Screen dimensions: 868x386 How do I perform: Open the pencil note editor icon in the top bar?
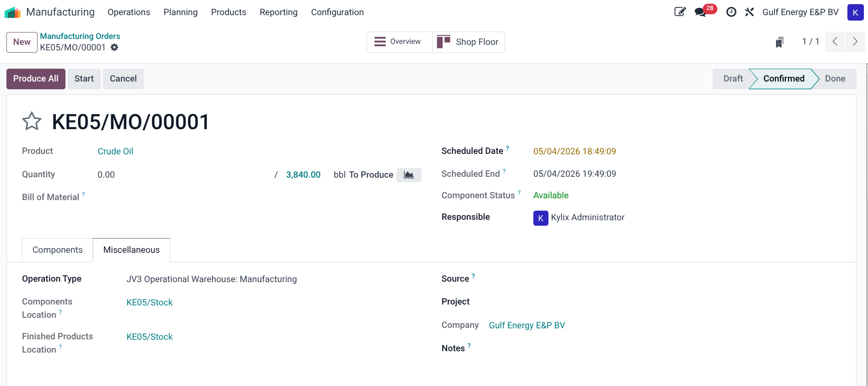pyautogui.click(x=680, y=12)
